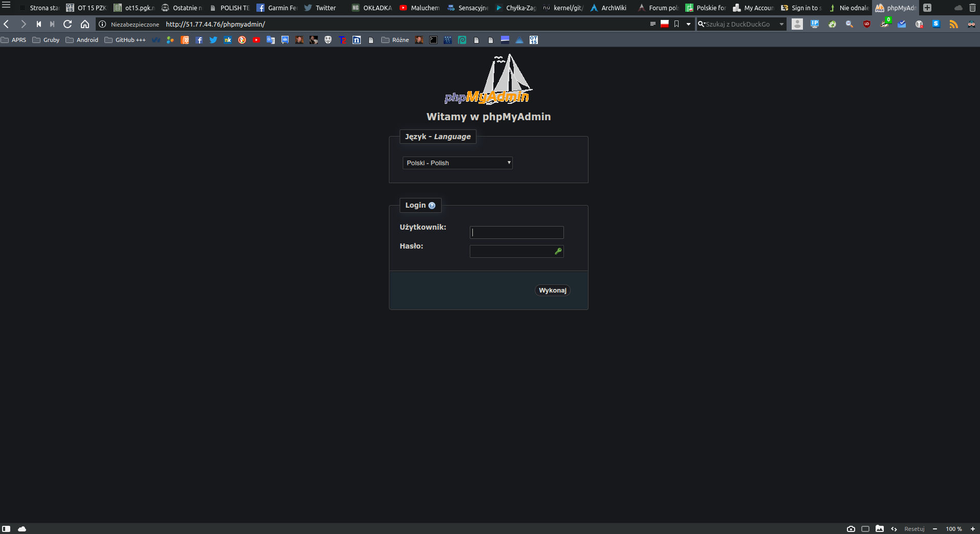Expand the address bar history dropdown arrow
The image size is (980, 534).
pyautogui.click(x=688, y=24)
